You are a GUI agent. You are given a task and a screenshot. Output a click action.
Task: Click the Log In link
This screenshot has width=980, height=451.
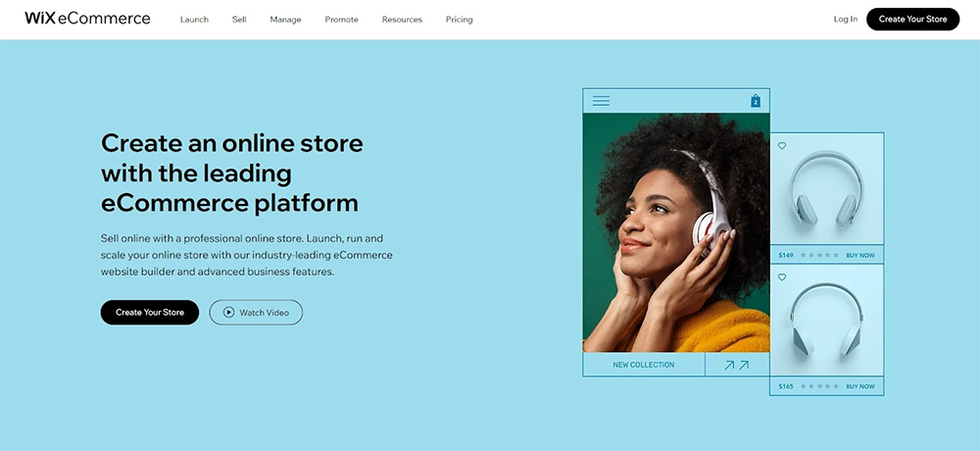tap(846, 20)
